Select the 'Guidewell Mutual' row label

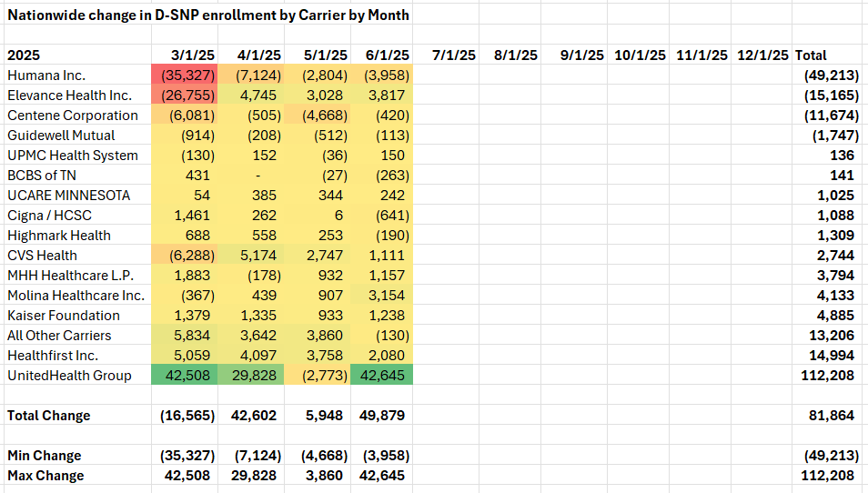click(78, 135)
